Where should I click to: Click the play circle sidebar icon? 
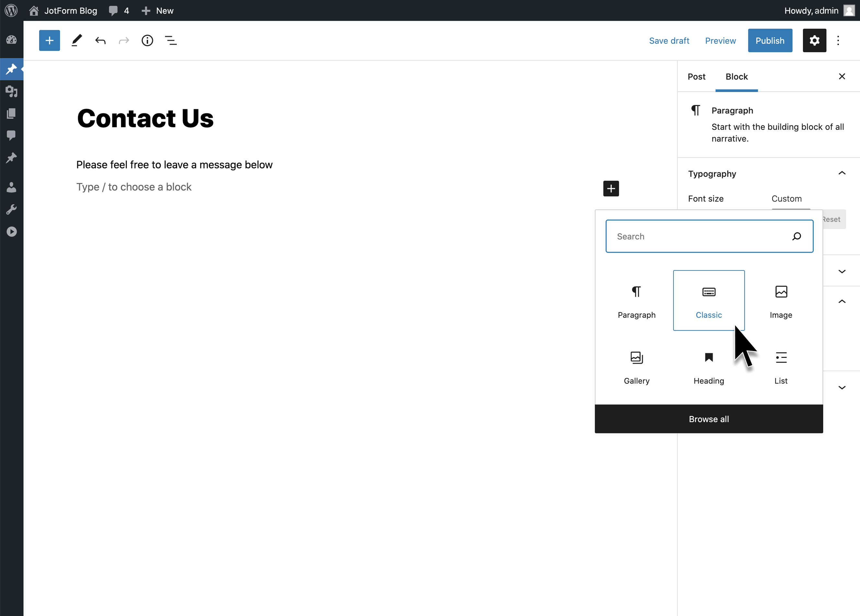tap(11, 231)
